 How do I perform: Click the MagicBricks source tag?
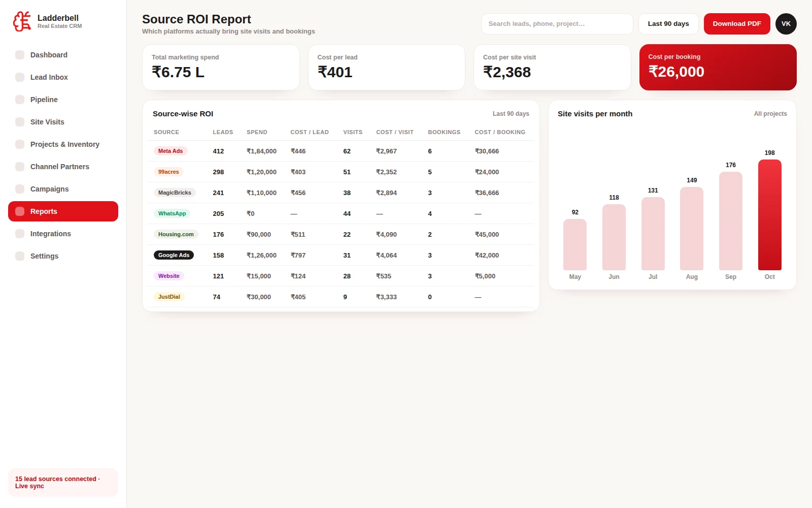click(x=175, y=193)
